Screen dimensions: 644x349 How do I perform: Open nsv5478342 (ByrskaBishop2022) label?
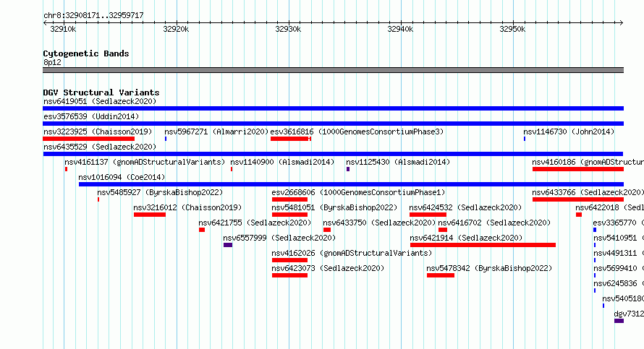coord(489,268)
